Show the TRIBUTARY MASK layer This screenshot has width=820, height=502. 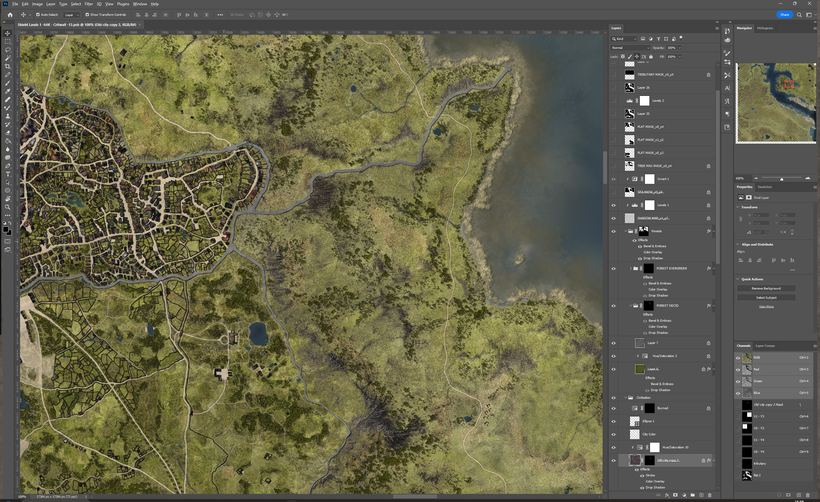tap(613, 74)
